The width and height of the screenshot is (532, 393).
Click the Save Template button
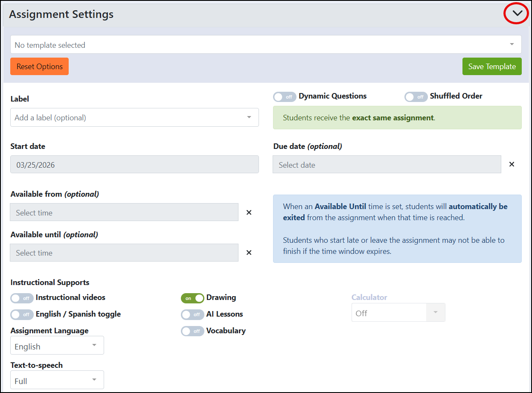point(492,66)
